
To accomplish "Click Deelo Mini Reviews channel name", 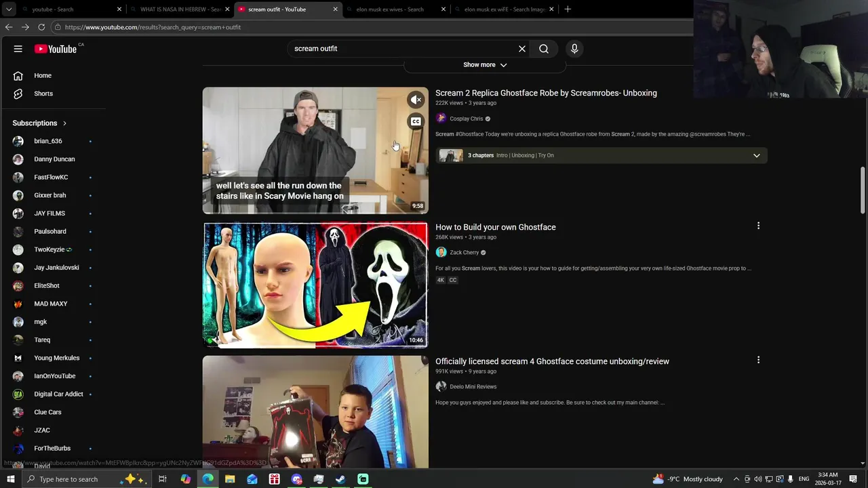I will pos(473,386).
